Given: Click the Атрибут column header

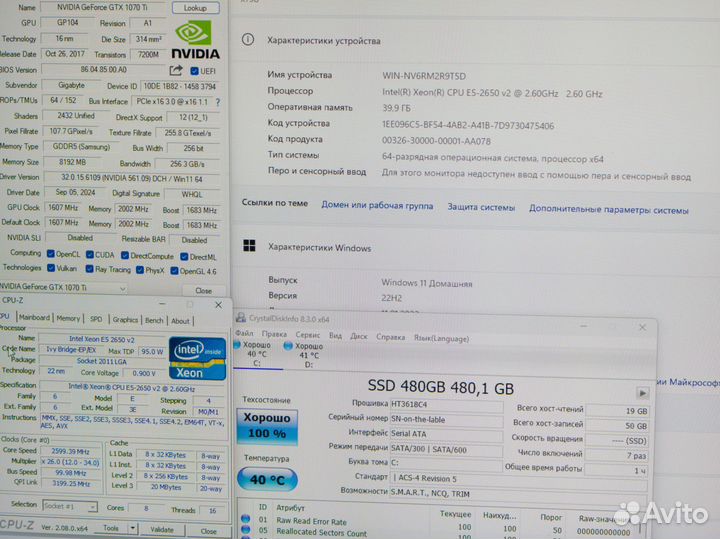Looking at the screenshot, I should [290, 508].
